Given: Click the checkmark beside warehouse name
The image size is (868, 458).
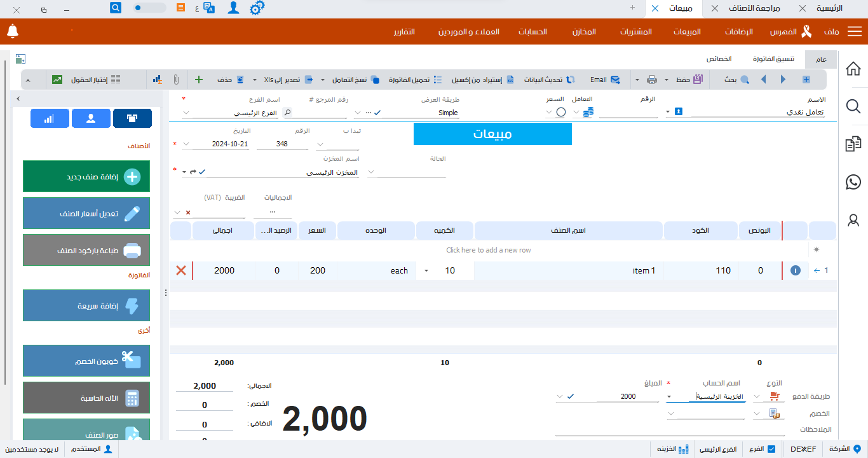Looking at the screenshot, I should tap(202, 172).
